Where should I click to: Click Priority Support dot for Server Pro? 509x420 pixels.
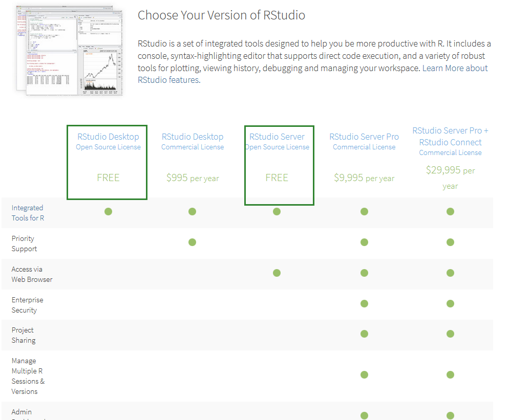pos(364,242)
